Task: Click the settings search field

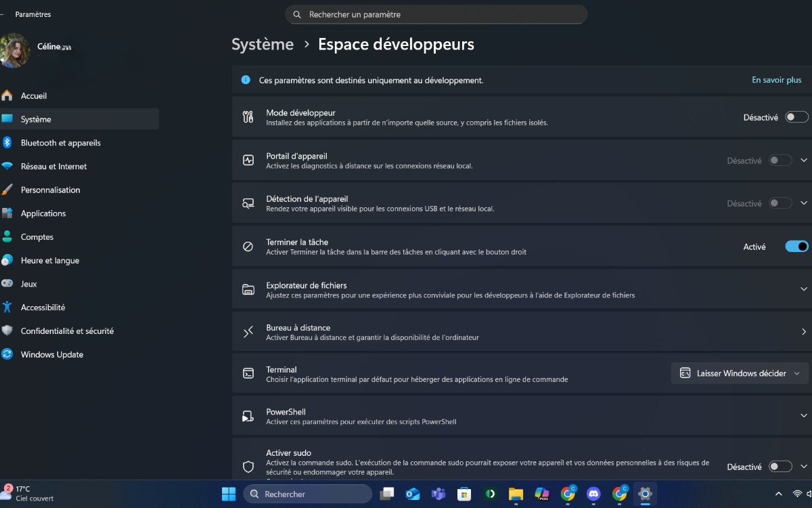Action: (x=436, y=14)
